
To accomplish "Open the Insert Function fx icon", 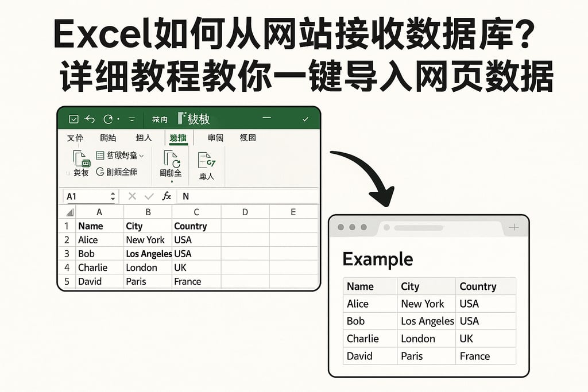I will tap(167, 196).
